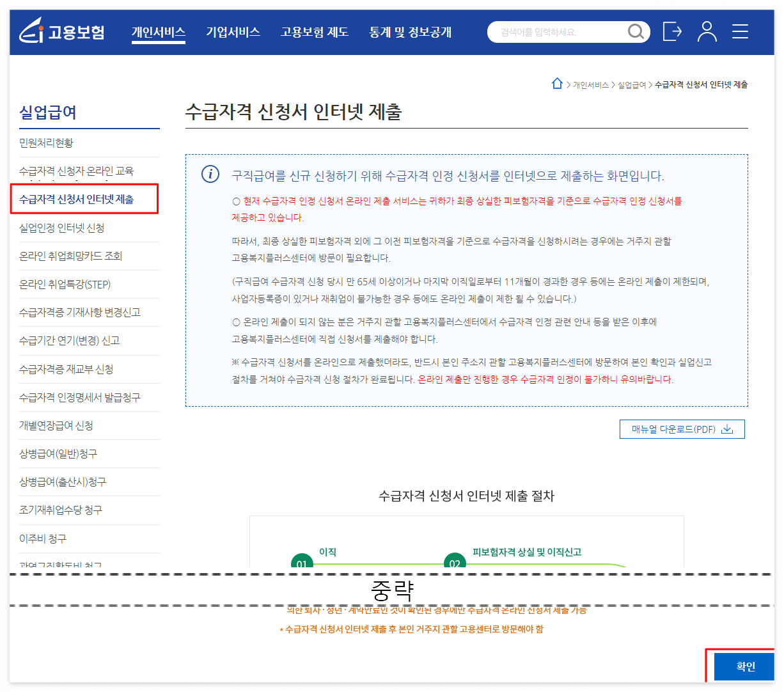The image size is (784, 692).
Task: Click the magnifier icon to search
Action: click(x=636, y=31)
